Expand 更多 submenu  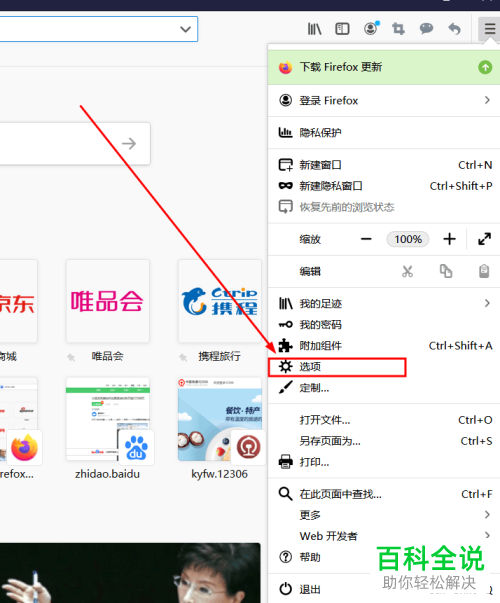384,515
